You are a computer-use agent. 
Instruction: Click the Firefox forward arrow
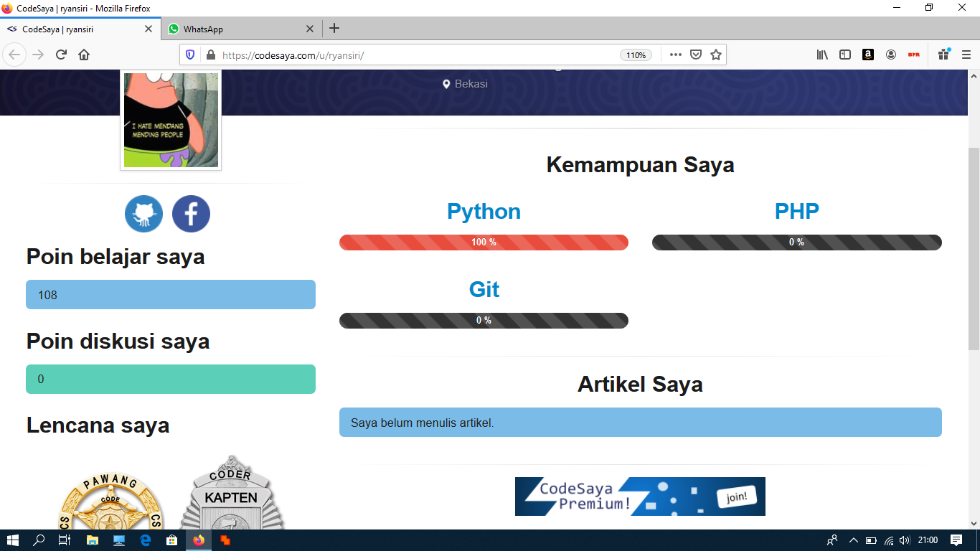pyautogui.click(x=38, y=55)
